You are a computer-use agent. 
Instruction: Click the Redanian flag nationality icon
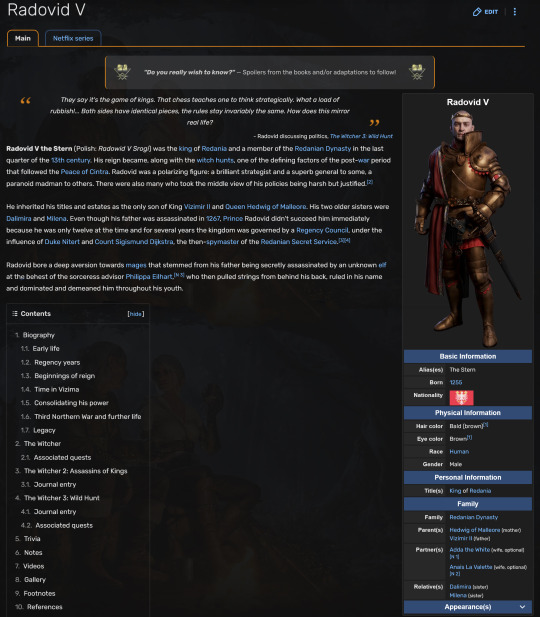(461, 397)
